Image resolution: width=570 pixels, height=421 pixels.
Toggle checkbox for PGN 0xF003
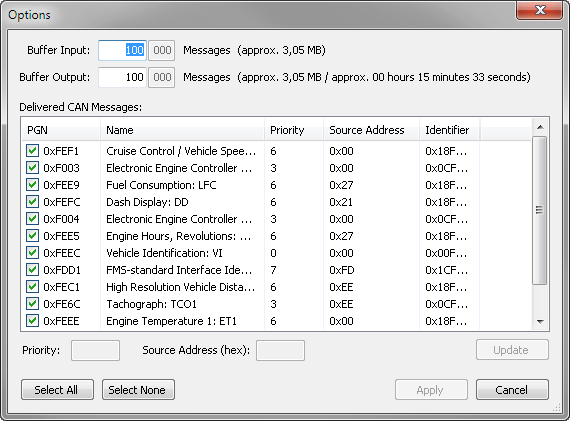click(x=32, y=168)
